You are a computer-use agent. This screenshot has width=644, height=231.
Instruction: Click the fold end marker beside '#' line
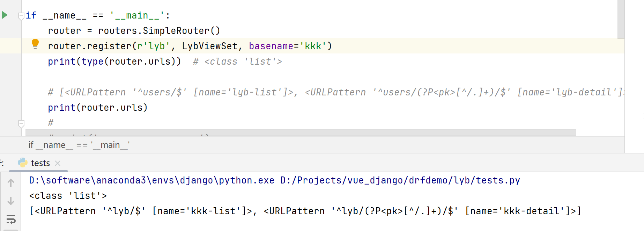(x=21, y=124)
